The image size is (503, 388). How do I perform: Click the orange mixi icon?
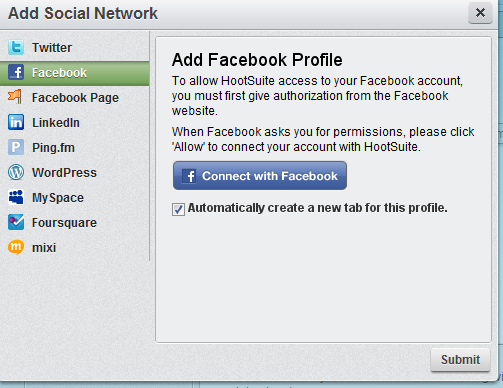(16, 247)
